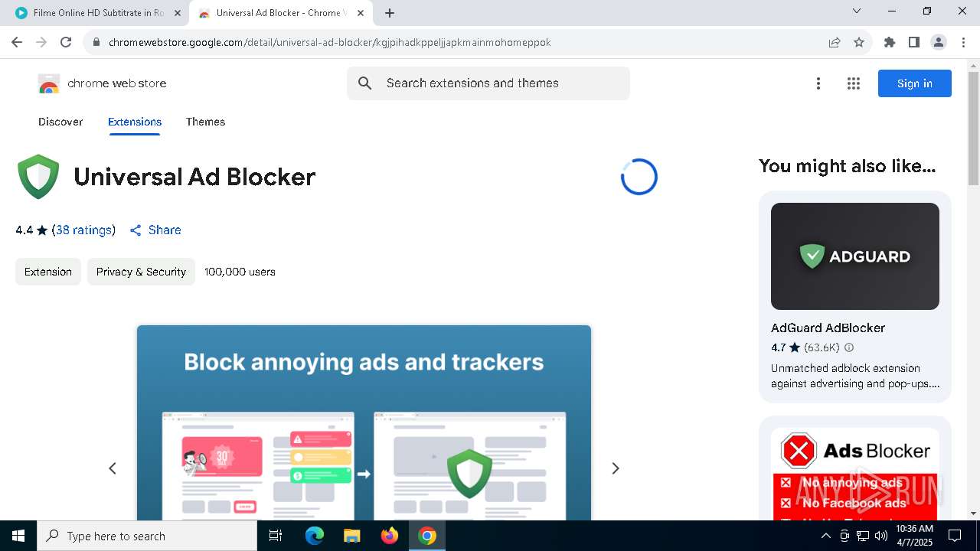980x551 pixels.
Task: Launch Microsoft Edge from taskbar
Action: click(315, 536)
